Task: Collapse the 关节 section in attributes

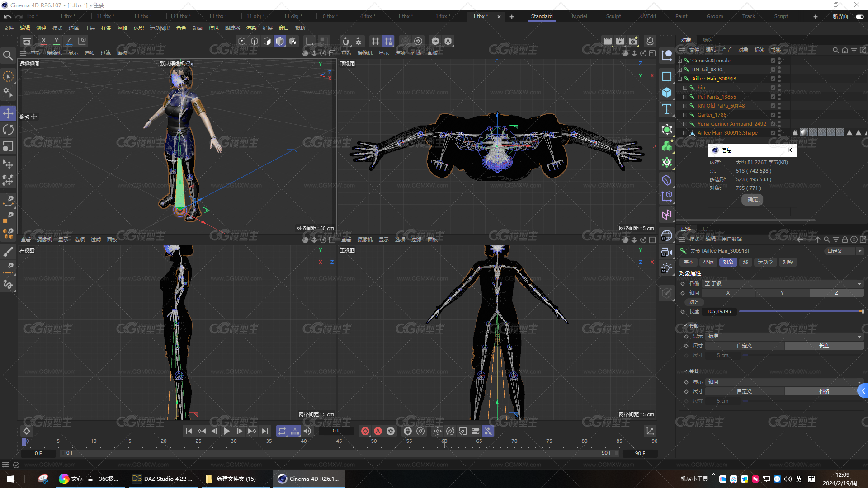Action: [x=685, y=371]
